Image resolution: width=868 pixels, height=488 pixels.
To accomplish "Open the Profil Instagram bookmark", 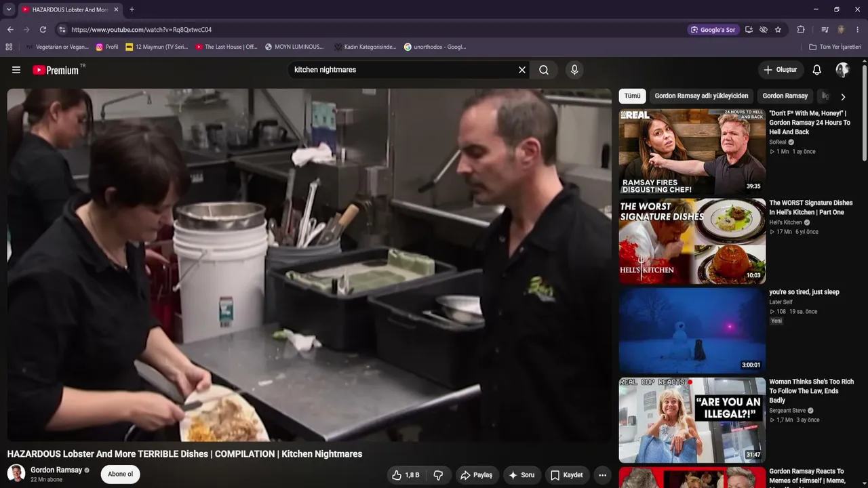I will click(x=107, y=47).
